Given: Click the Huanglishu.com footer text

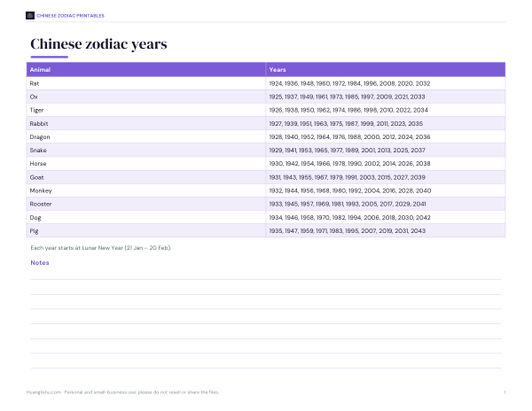Looking at the screenshot, I should pyautogui.click(x=122, y=392).
